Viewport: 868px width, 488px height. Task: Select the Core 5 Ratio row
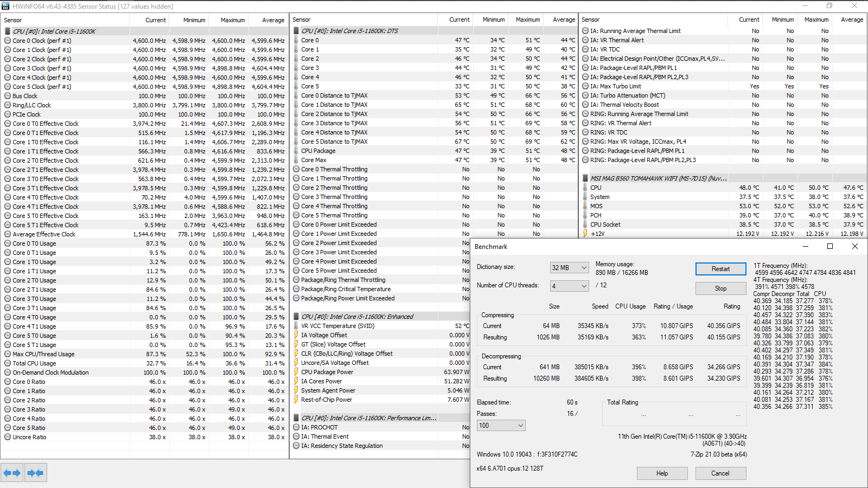[144, 428]
